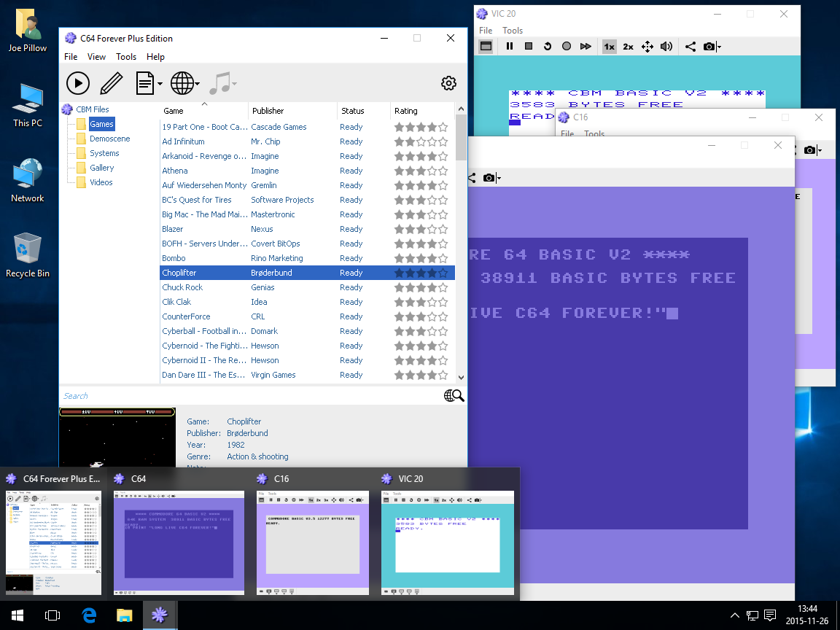Screen dimensions: 840x630
Task: Select 1x zoom in VIC 20 toolbar
Action: pos(609,47)
